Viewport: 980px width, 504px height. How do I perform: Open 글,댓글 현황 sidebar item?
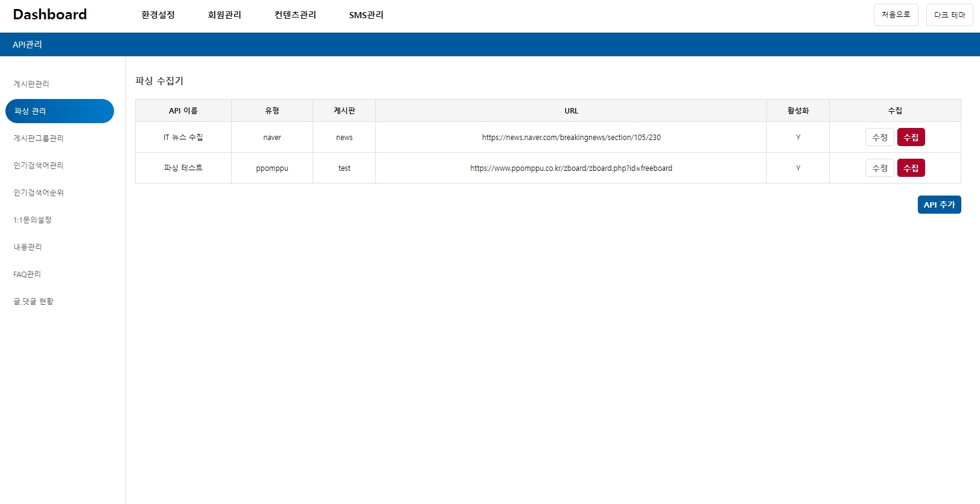(34, 301)
